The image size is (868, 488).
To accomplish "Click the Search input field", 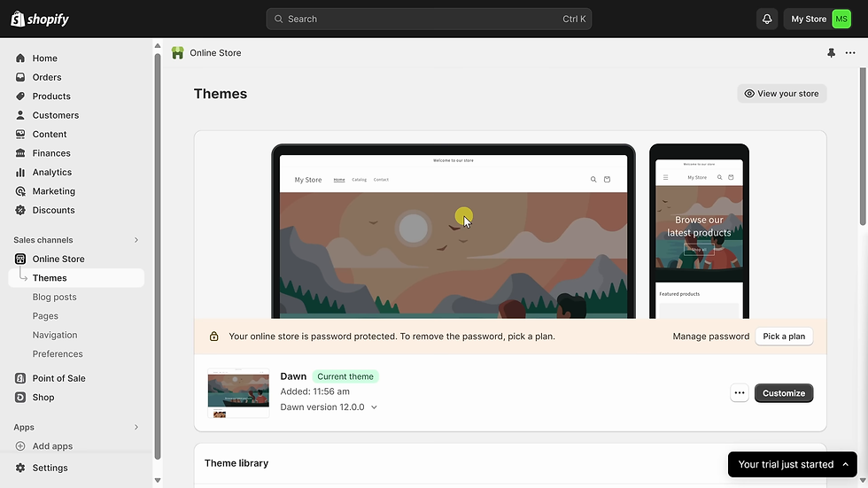I will coord(429,19).
